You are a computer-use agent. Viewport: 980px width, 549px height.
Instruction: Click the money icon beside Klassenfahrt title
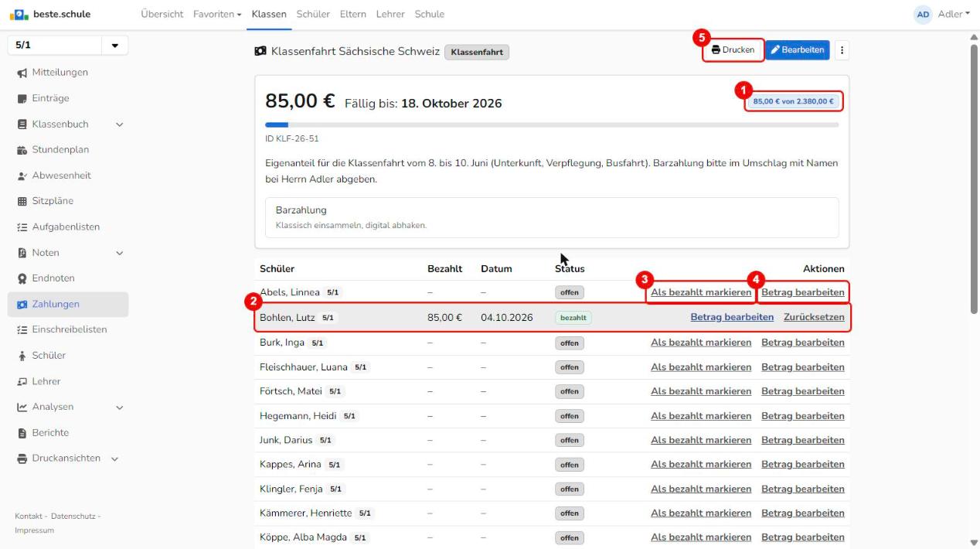click(x=260, y=52)
